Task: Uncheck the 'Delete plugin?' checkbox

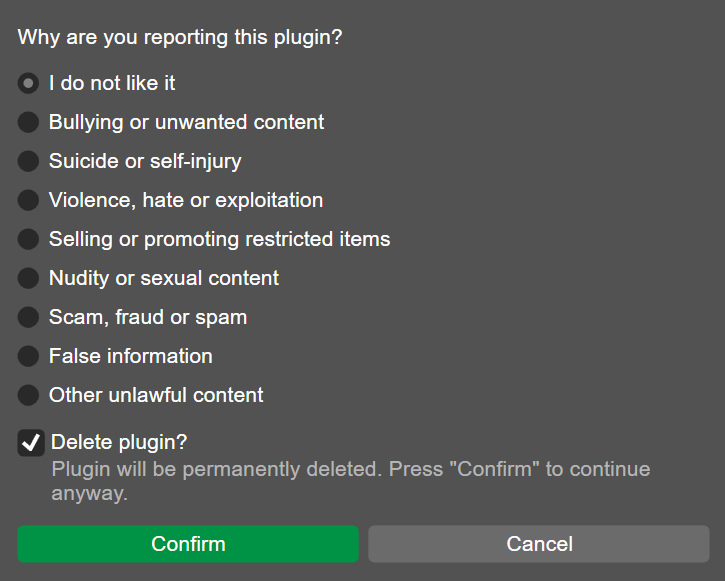Action: pos(30,442)
